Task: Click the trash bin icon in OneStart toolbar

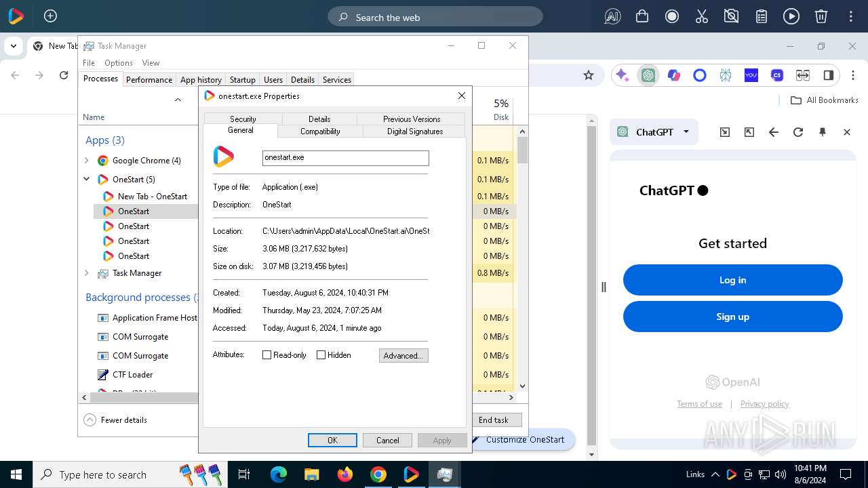Action: click(x=821, y=17)
